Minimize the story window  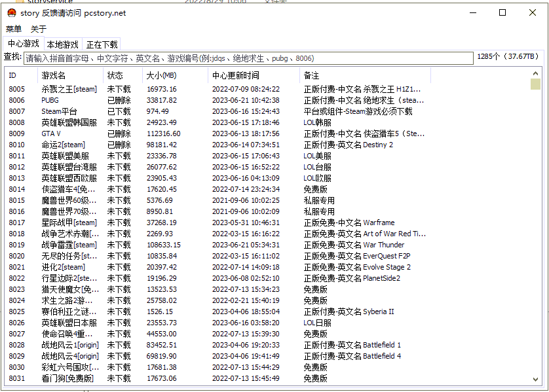pos(473,13)
